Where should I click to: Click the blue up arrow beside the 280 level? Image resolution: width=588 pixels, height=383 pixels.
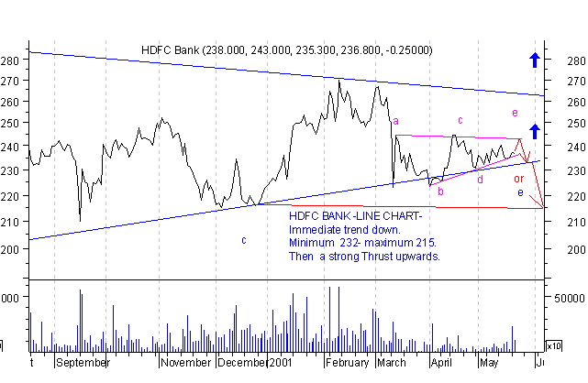[x=535, y=60]
